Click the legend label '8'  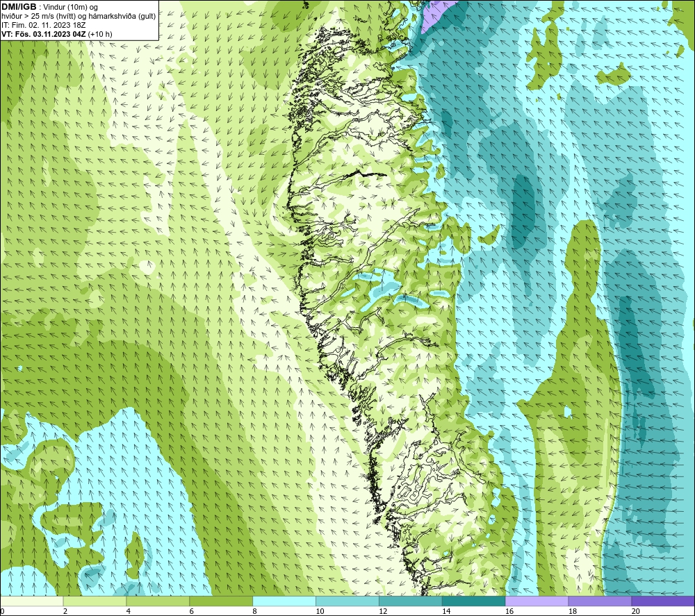(255, 612)
